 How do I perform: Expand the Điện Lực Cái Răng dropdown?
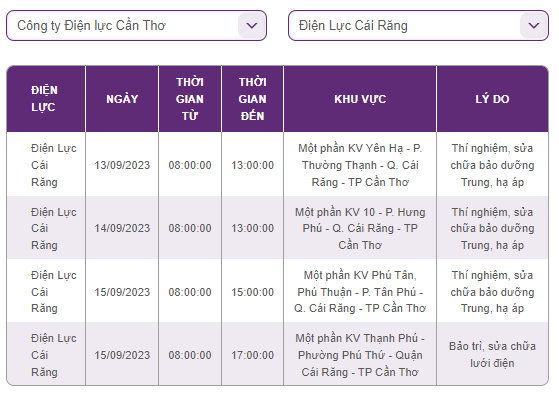pos(418,25)
